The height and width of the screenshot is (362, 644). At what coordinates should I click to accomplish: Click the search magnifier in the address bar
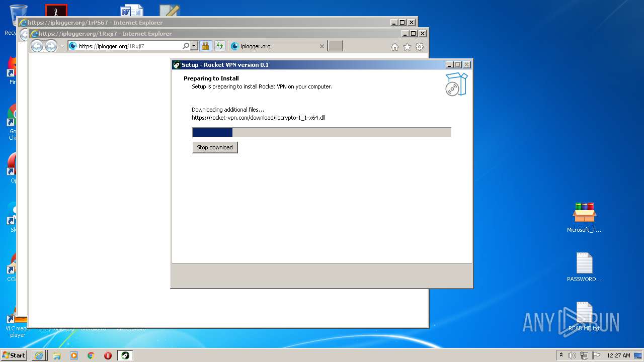tap(186, 46)
